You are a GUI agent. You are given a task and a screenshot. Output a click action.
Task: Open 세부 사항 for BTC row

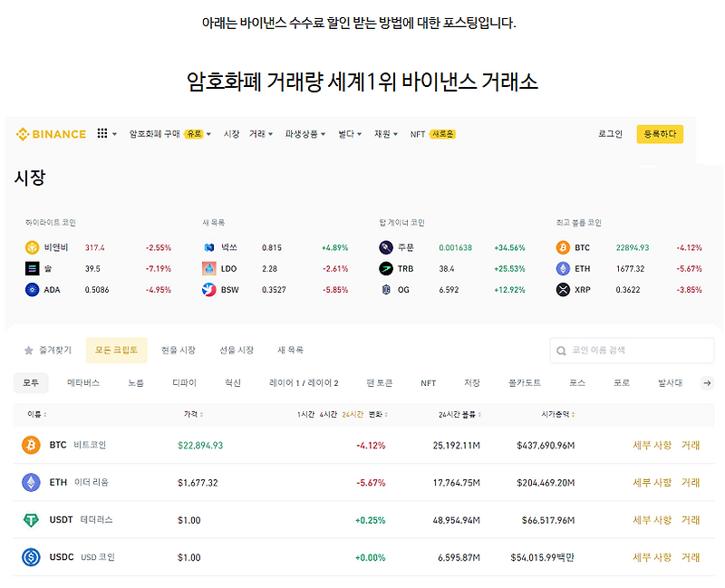pyautogui.click(x=652, y=445)
